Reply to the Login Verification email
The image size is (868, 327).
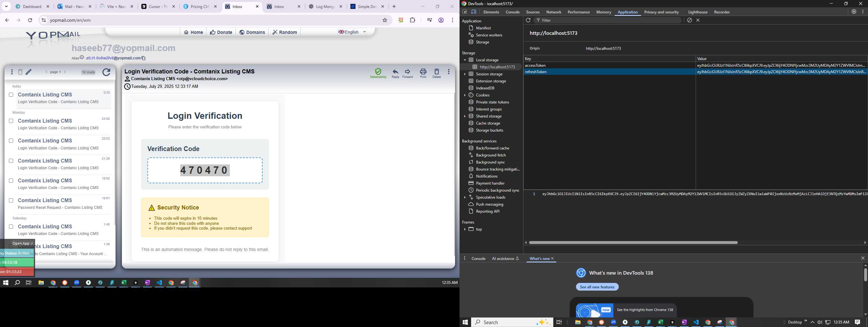[395, 73]
